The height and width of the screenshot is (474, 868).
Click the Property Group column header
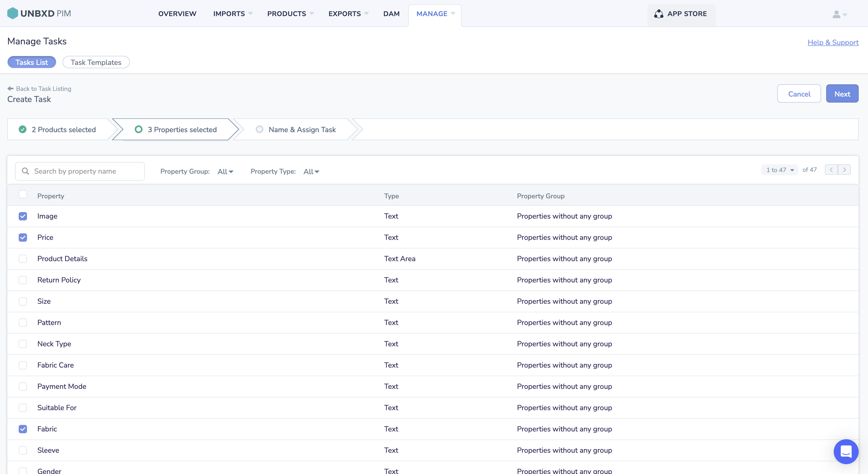coord(540,196)
